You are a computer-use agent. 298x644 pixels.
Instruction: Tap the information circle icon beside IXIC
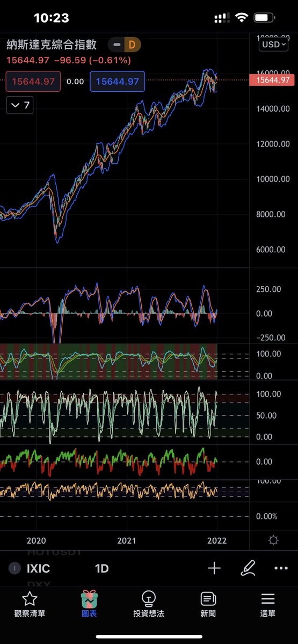coord(14,568)
